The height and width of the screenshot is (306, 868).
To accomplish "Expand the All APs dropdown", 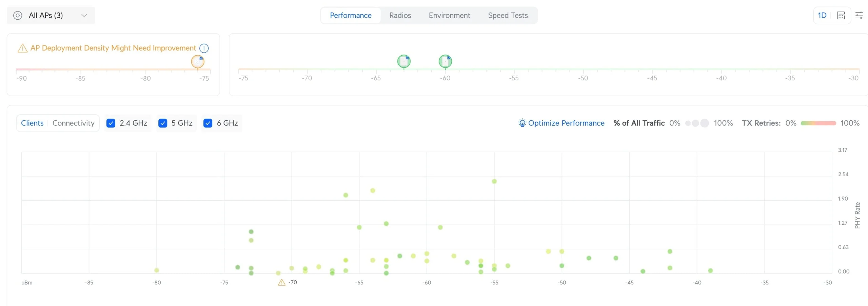I will pyautogui.click(x=84, y=15).
